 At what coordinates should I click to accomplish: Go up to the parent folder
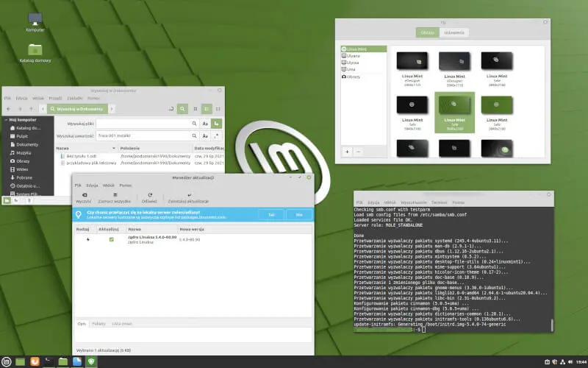point(32,109)
